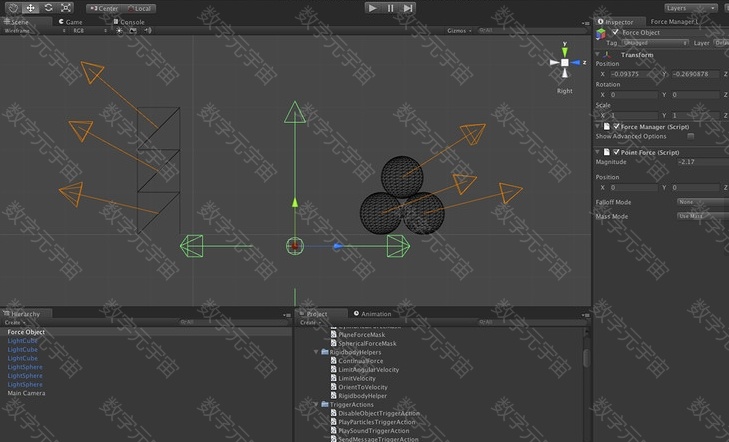Image resolution: width=729 pixels, height=442 pixels.
Task: Open the Project panel options menu icon
Action: (x=585, y=315)
